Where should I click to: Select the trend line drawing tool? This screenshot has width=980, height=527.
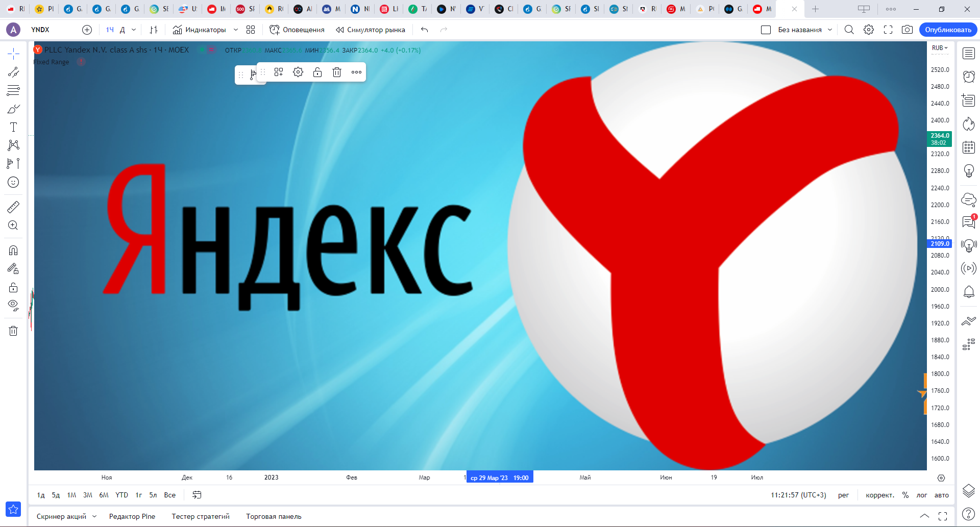coord(13,72)
